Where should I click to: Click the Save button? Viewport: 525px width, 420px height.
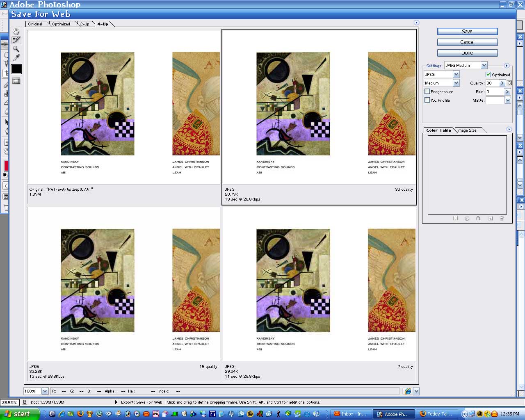tap(467, 32)
